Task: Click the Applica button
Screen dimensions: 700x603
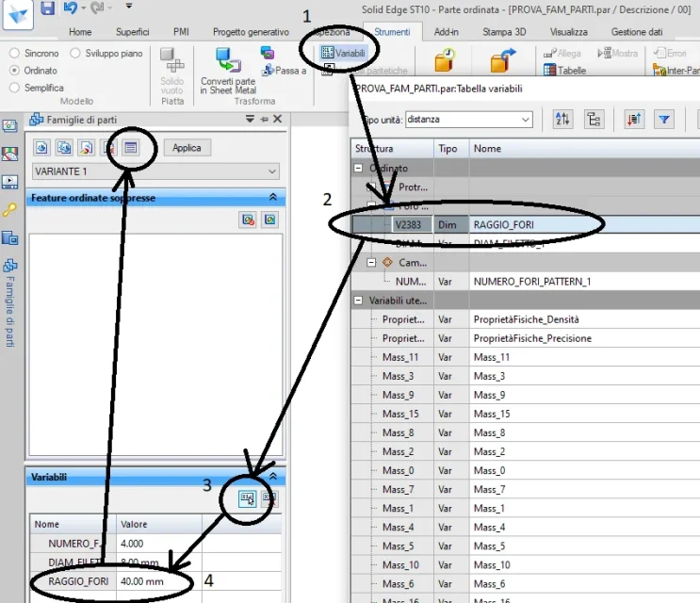Action: coord(187,148)
